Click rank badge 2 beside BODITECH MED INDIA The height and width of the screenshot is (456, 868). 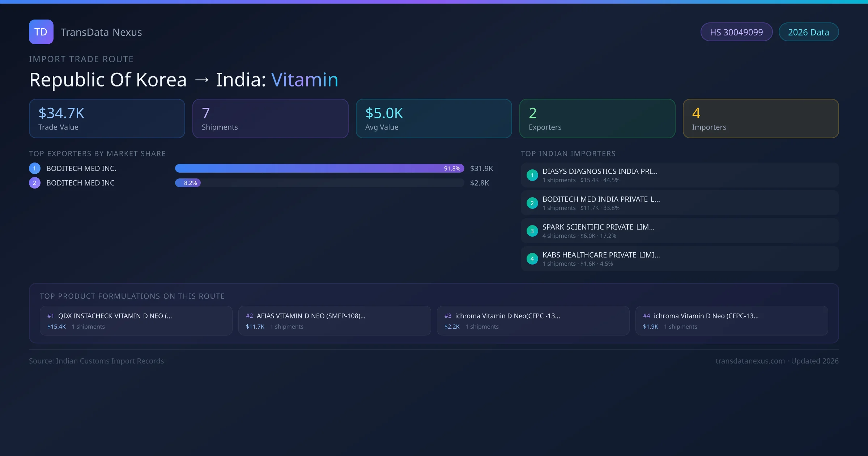click(532, 203)
